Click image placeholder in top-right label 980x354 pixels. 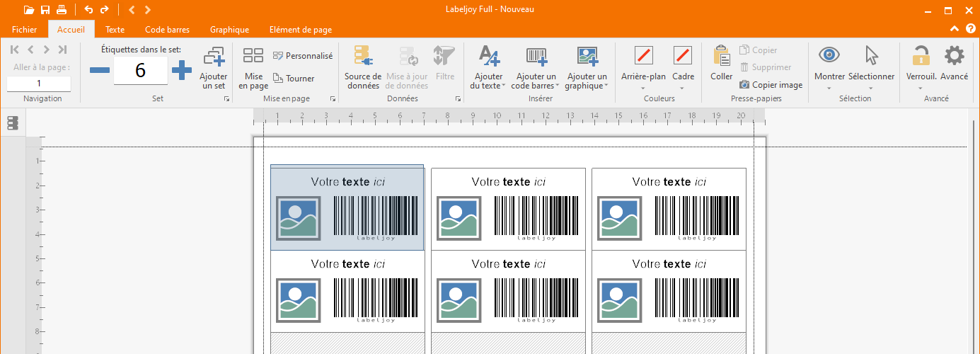(x=620, y=218)
